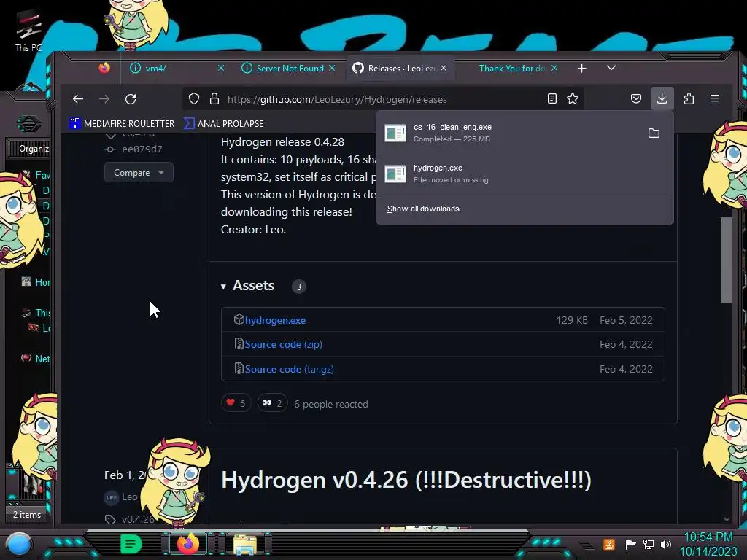747x560 pixels.
Task: Open the Java update tray icon
Action: (609, 544)
